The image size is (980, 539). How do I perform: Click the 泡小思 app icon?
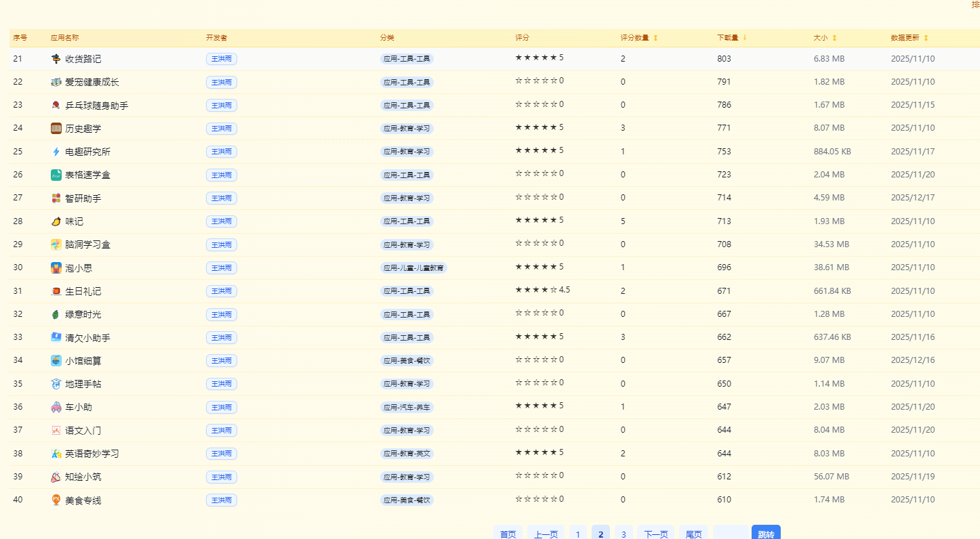click(56, 267)
